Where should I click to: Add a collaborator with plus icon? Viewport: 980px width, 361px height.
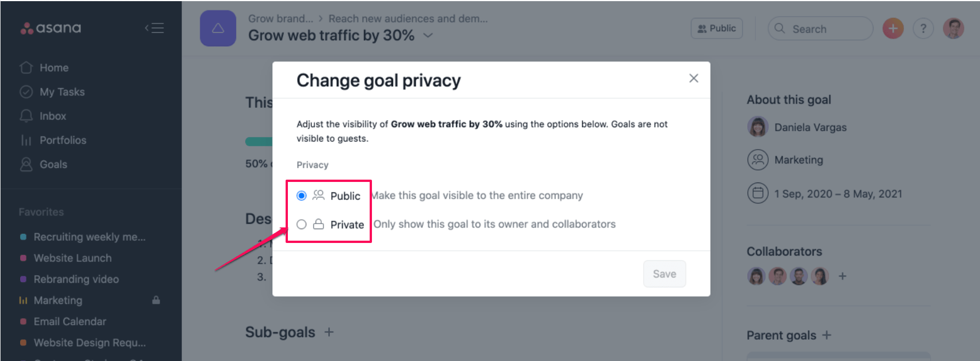842,276
